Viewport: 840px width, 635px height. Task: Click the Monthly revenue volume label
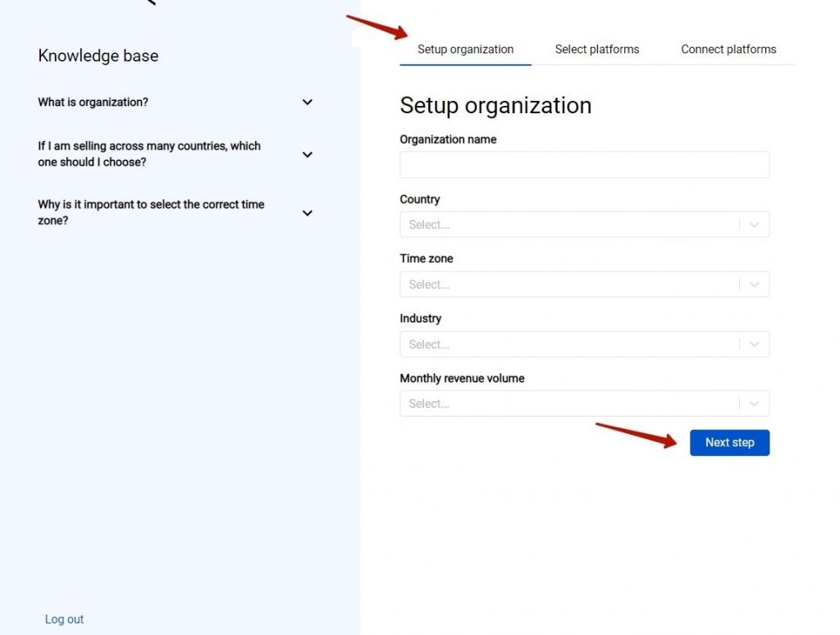(463, 378)
